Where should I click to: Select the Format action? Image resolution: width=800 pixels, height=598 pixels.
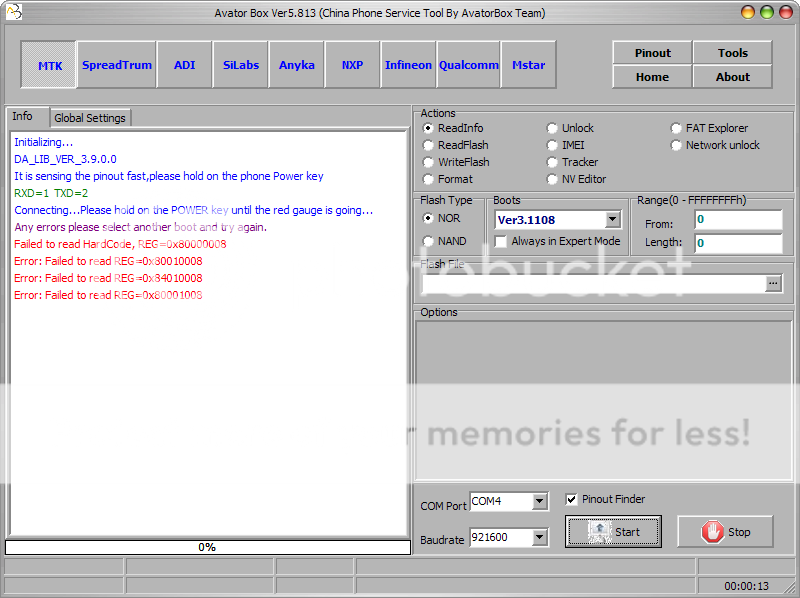(x=448, y=179)
